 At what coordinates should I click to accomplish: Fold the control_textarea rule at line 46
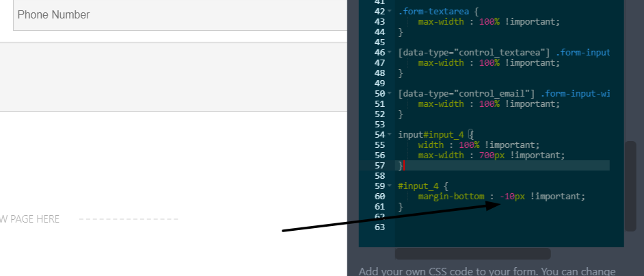390,53
